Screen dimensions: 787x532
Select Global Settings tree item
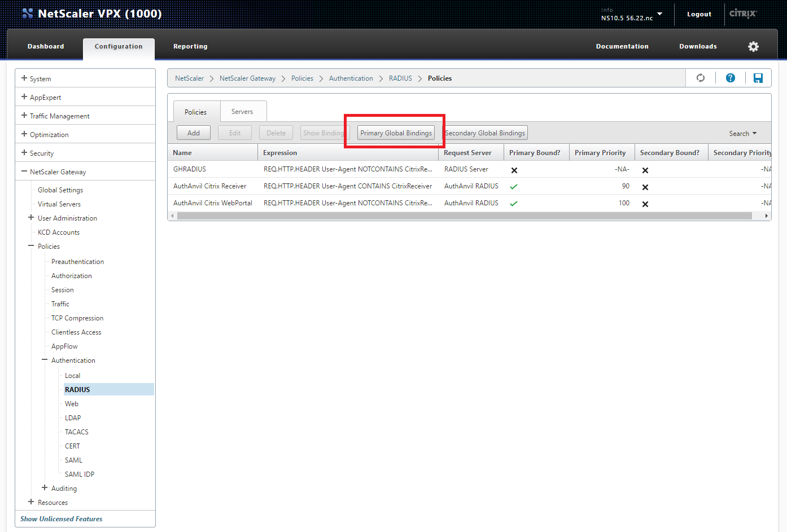pyautogui.click(x=60, y=190)
